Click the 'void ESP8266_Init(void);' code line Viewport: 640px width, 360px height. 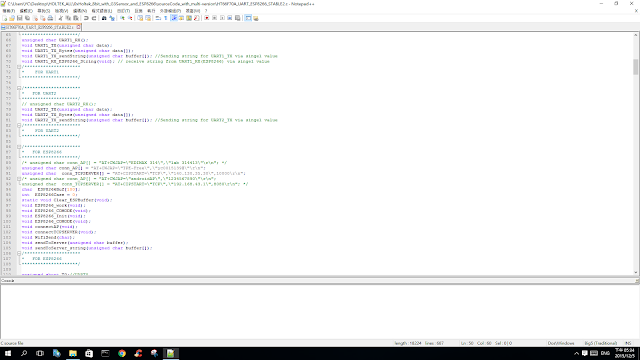(53, 216)
